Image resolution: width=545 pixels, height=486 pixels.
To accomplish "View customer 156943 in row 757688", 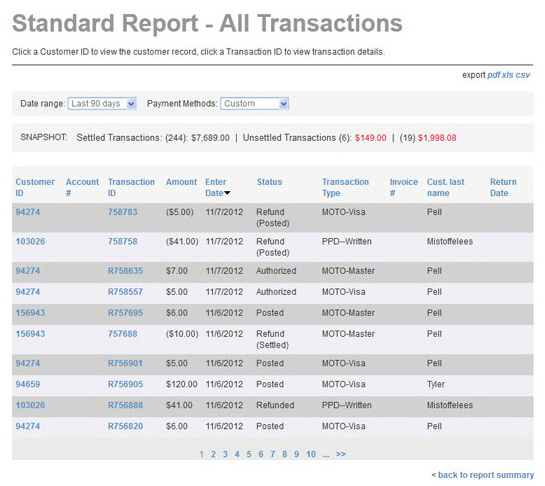I will point(30,334).
